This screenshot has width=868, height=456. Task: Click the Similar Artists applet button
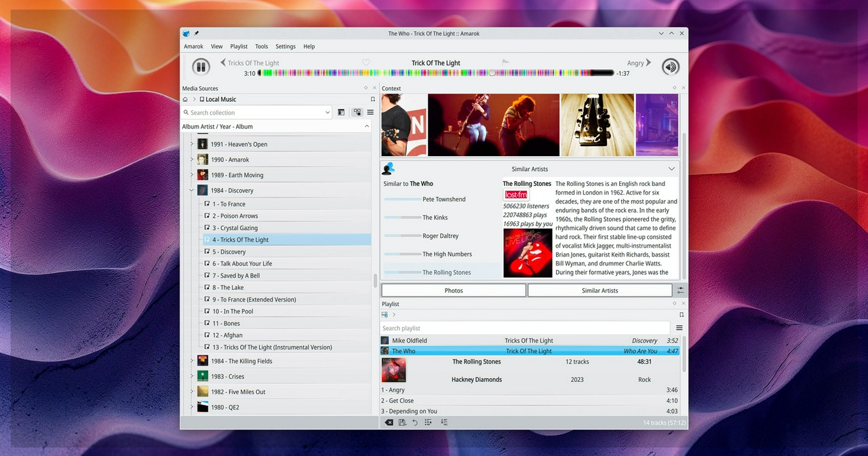(600, 290)
